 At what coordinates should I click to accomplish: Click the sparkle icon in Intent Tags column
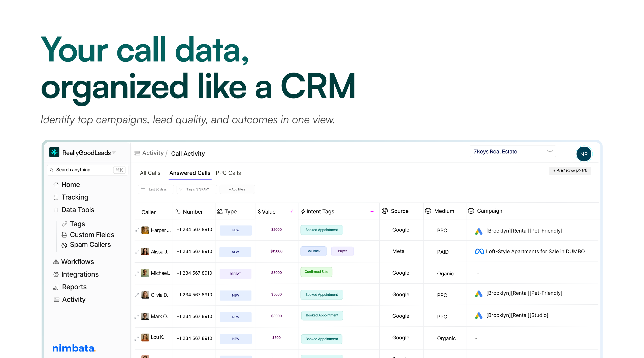click(372, 212)
